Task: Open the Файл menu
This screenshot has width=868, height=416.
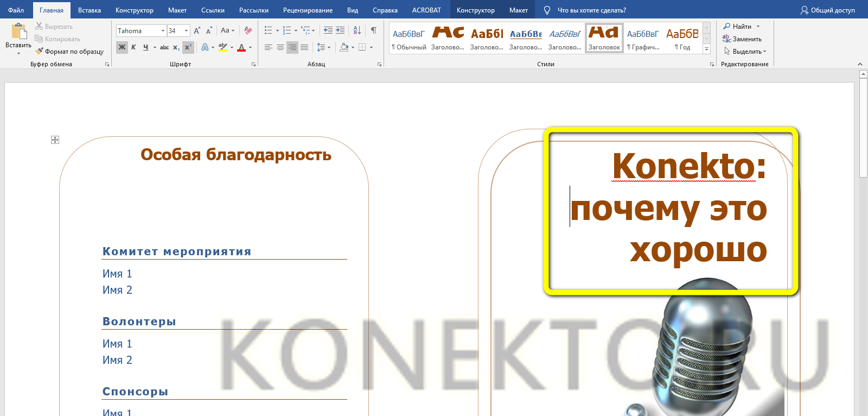Action: tap(16, 10)
